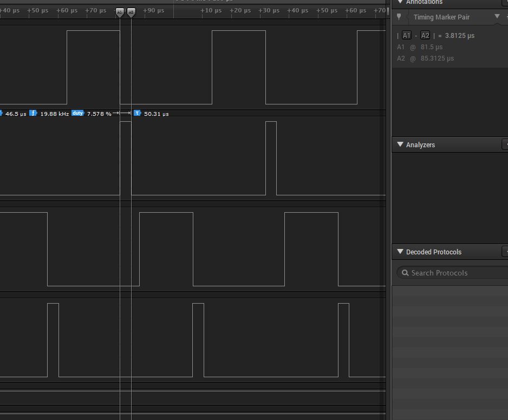This screenshot has height=420, width=508.
Task: Click the '3.8125 µs' marker difference value
Action: point(459,36)
